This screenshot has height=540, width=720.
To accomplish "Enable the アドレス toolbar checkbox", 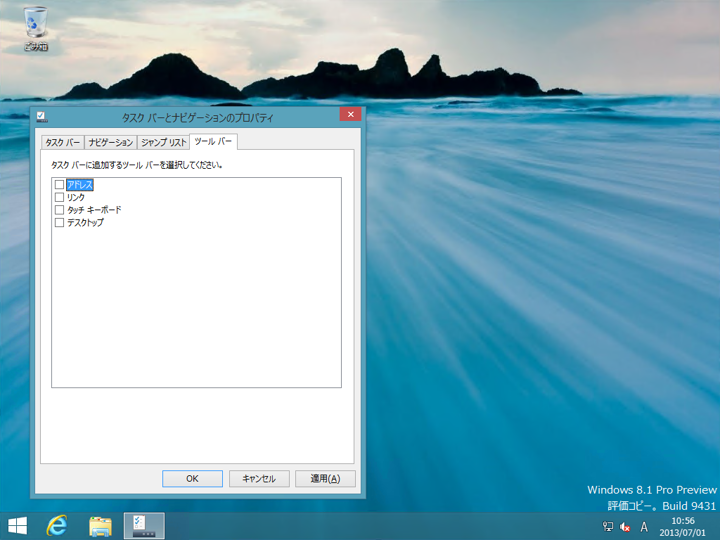I will (59, 185).
